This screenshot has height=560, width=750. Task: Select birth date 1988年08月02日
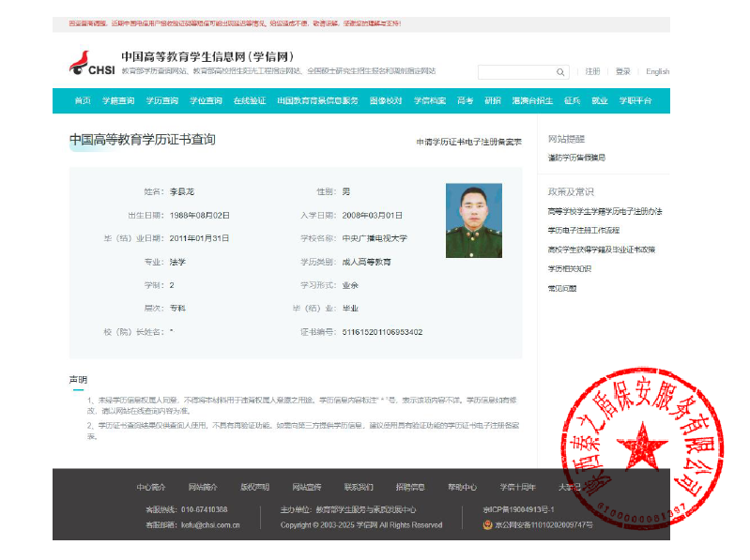(x=199, y=215)
